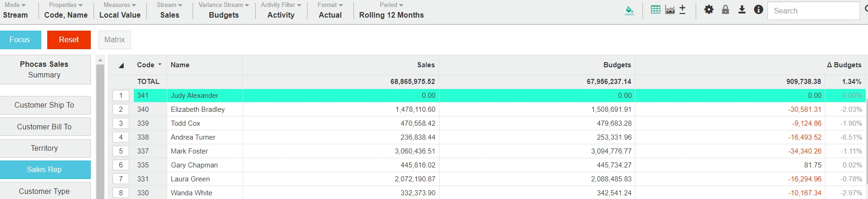Click into the Search input field
The width and height of the screenshot is (868, 199).
(x=813, y=11)
